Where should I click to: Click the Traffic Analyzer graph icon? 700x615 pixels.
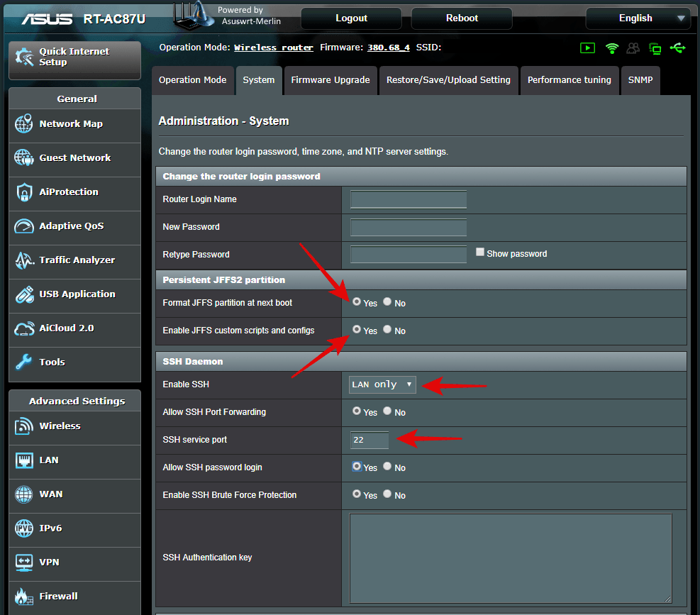click(x=23, y=260)
